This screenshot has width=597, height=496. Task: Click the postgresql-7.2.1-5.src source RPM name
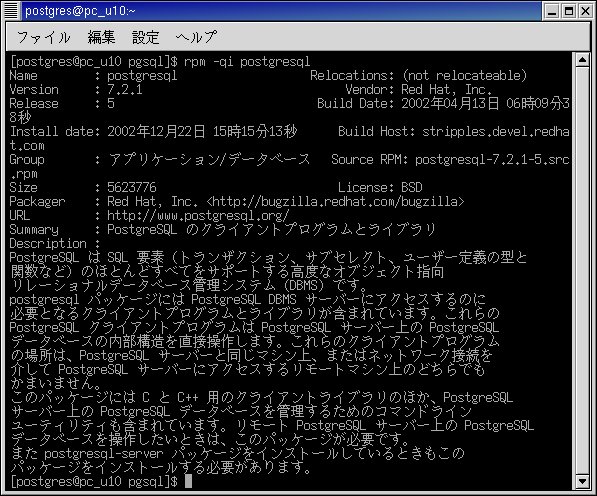tap(492, 160)
